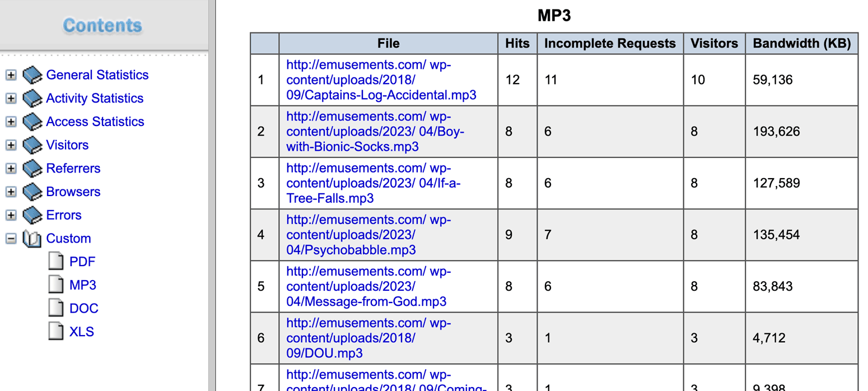Open the Access Statistics section link

click(95, 122)
